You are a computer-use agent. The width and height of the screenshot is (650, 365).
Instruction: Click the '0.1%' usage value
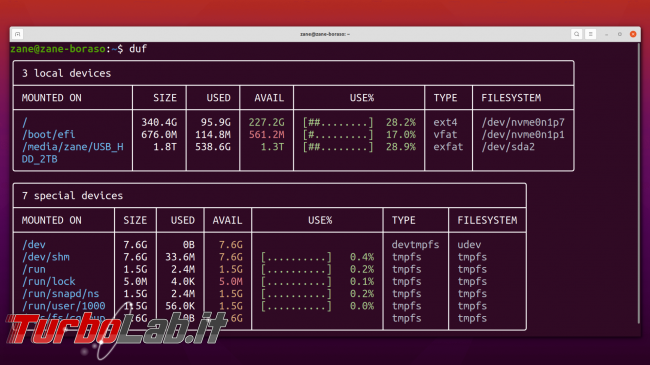click(361, 282)
